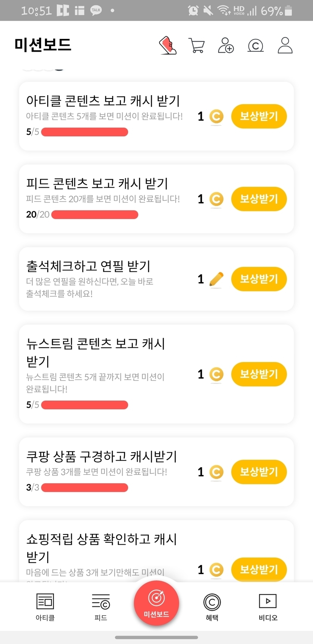Screen dimensions: 313x644
Task: Claim reward for 아티클 콘텐츠 보고 캐시 받기
Action: click(259, 116)
